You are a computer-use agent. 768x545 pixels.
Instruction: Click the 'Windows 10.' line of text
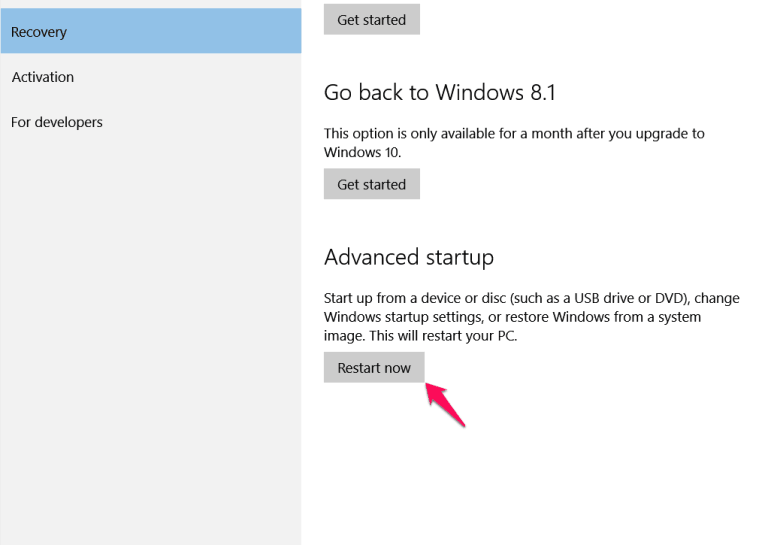(362, 152)
